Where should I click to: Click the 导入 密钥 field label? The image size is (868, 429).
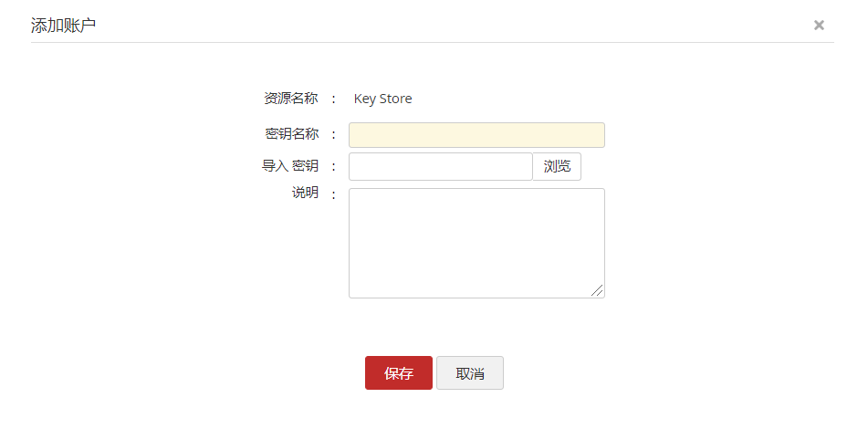click(x=290, y=166)
